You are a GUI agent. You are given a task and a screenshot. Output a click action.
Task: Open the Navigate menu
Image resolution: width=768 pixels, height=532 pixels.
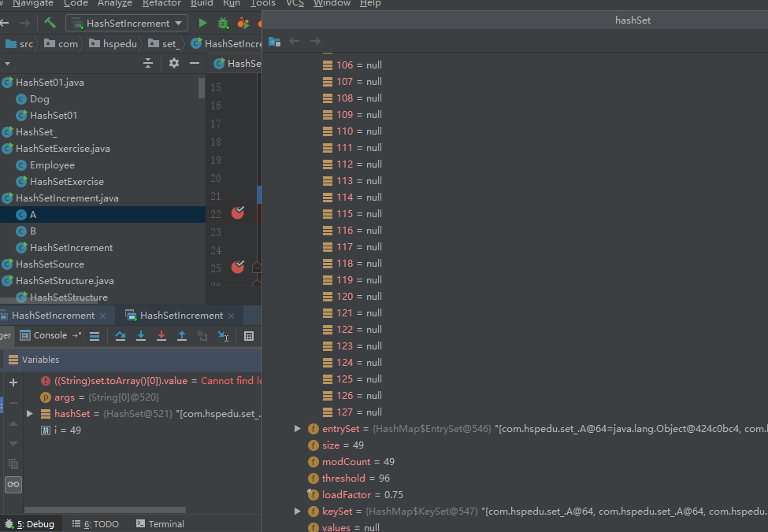33,3
